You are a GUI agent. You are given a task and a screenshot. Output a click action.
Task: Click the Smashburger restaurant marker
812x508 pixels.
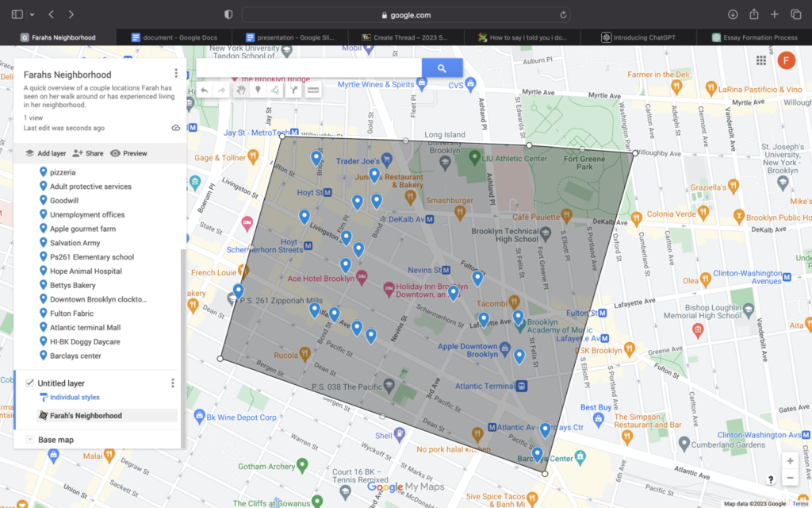pos(459,211)
